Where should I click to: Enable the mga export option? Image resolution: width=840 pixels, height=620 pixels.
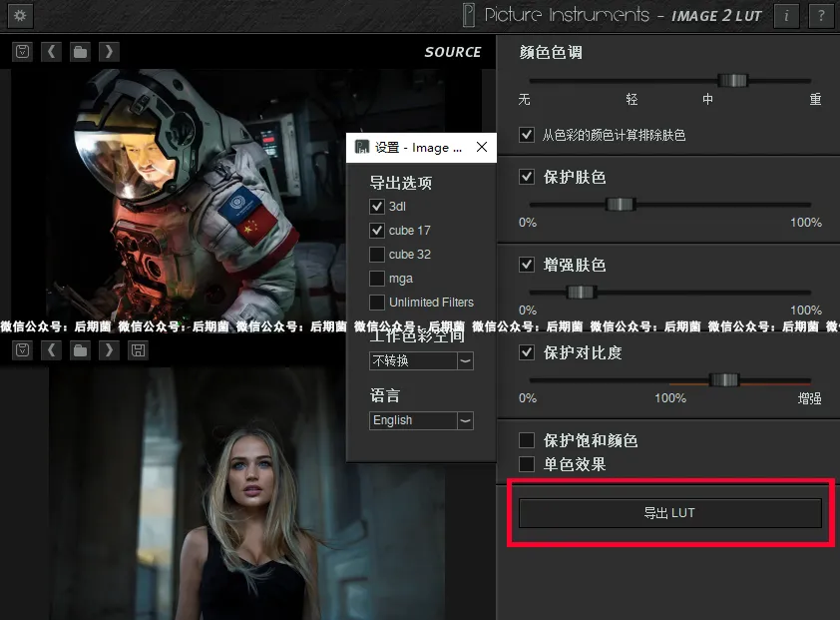(377, 279)
